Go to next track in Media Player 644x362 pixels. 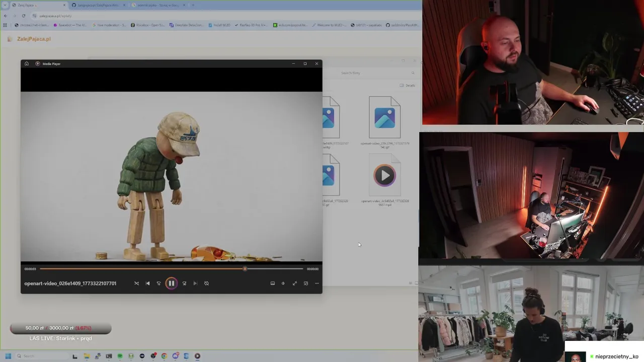pos(195,284)
